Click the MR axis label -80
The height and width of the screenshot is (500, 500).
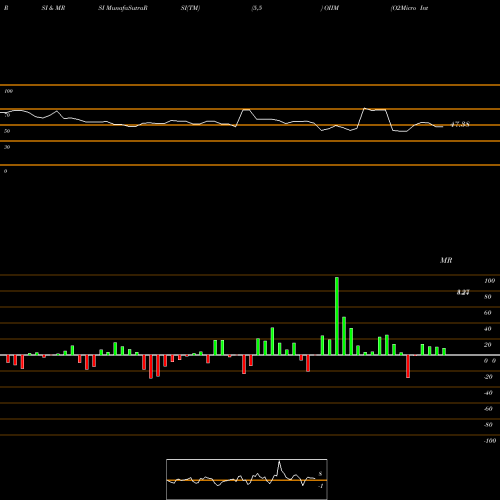coord(488,425)
